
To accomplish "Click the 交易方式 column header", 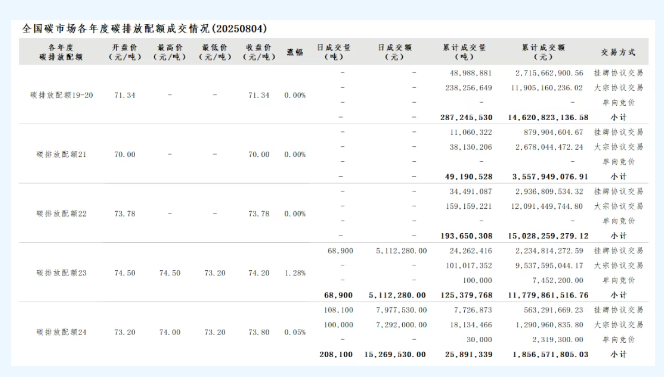I will point(618,52).
